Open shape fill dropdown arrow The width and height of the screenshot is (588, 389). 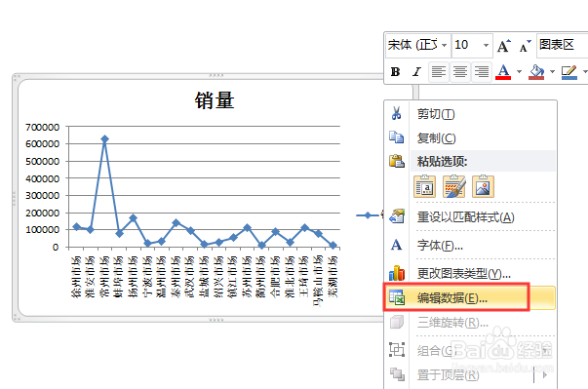pos(552,71)
